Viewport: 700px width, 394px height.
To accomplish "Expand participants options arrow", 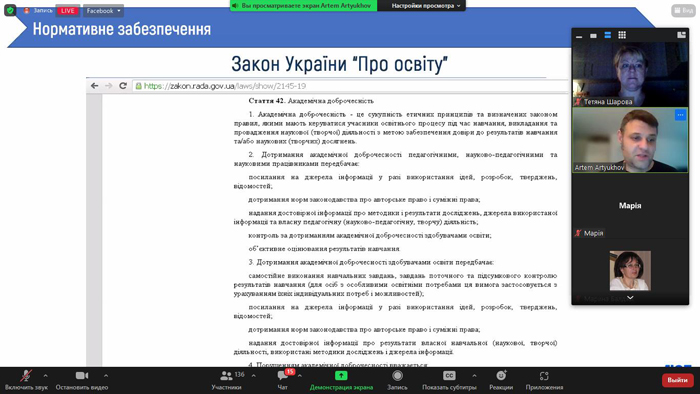I will pyautogui.click(x=254, y=376).
